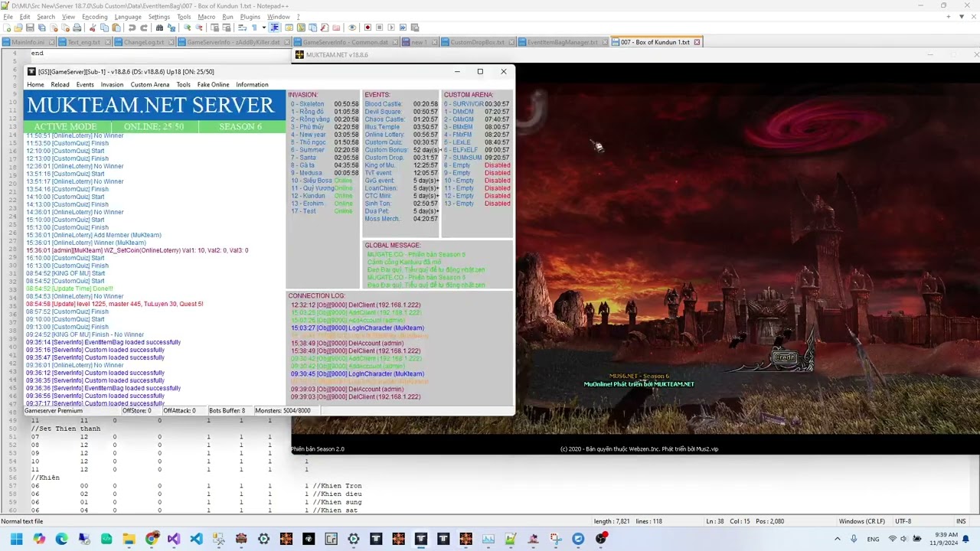Switch to the ChangeLog.txt tab
The height and width of the screenshot is (551, 980).
[x=144, y=42]
